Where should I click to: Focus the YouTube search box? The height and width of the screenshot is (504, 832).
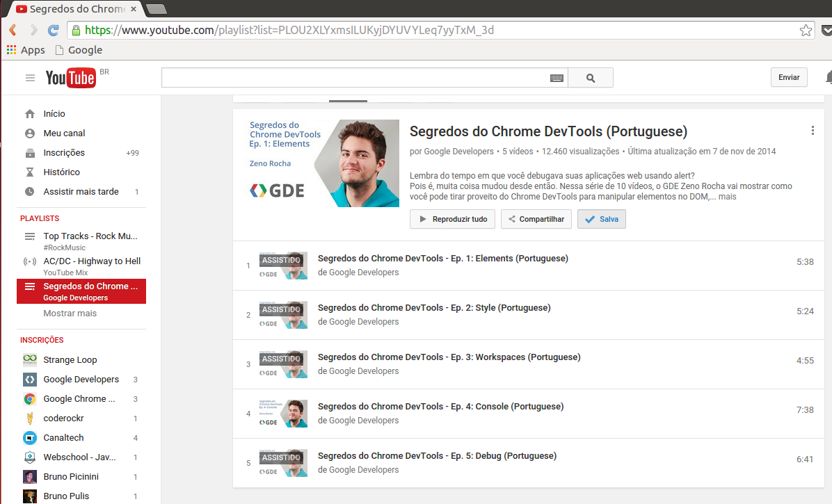[x=355, y=78]
